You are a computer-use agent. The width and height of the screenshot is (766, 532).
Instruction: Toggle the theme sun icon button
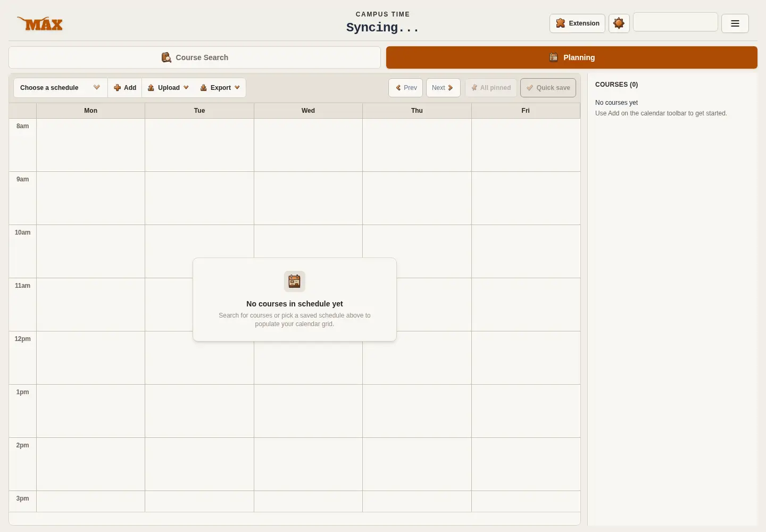coord(619,23)
